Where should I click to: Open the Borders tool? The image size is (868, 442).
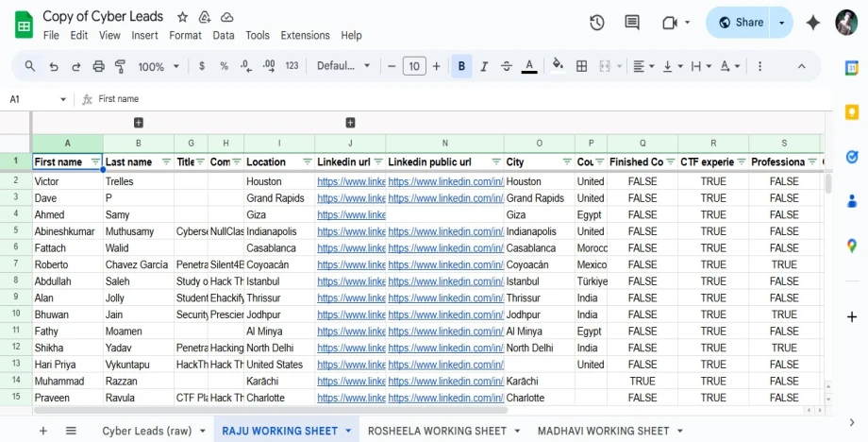pos(581,66)
